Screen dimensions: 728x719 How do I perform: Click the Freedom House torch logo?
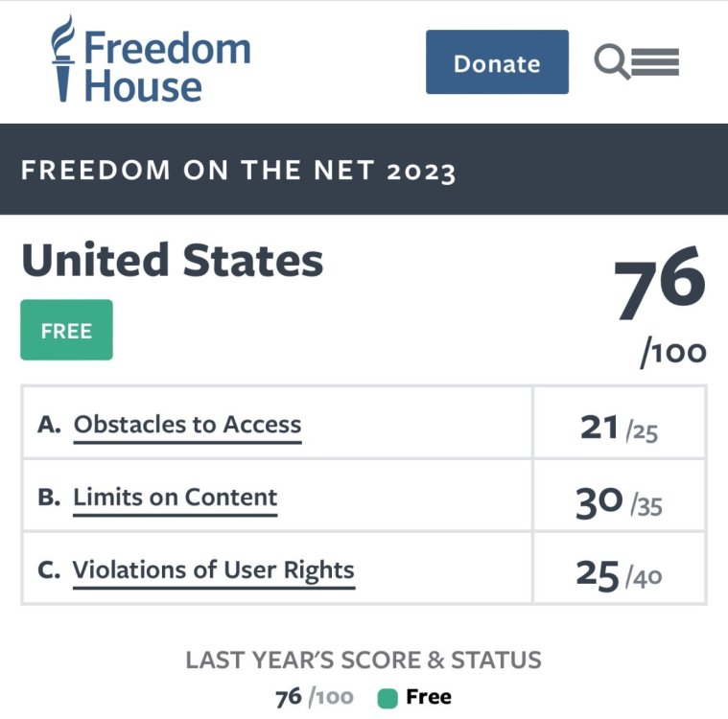[x=63, y=59]
